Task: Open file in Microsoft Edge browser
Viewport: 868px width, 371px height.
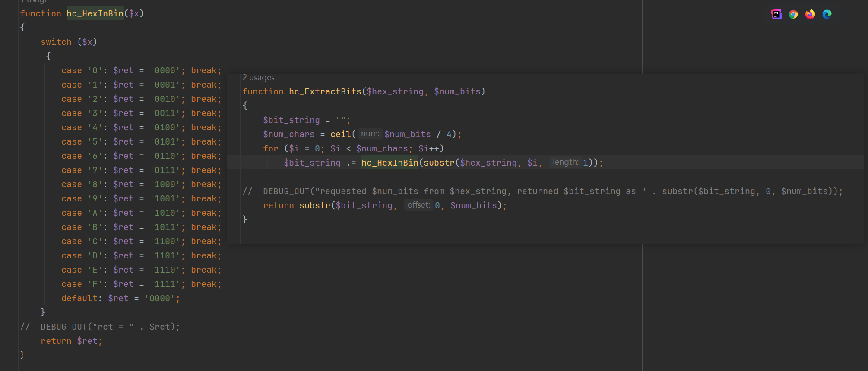Action: point(827,14)
